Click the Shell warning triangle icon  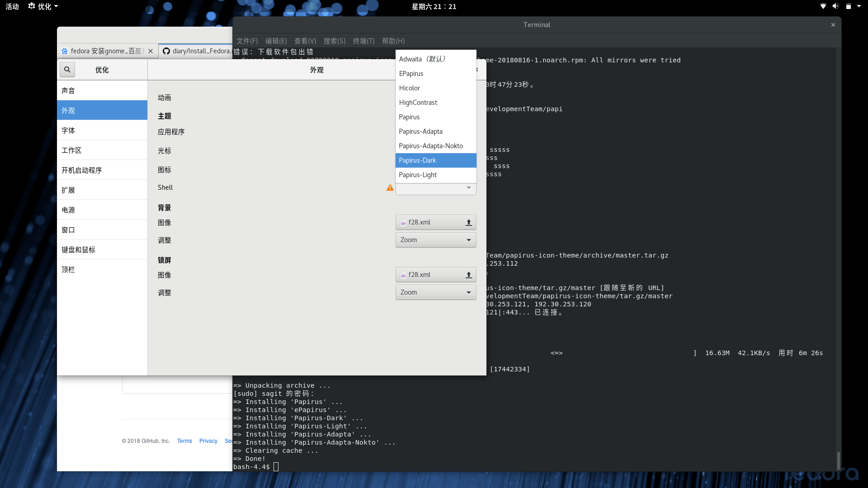pyautogui.click(x=390, y=188)
